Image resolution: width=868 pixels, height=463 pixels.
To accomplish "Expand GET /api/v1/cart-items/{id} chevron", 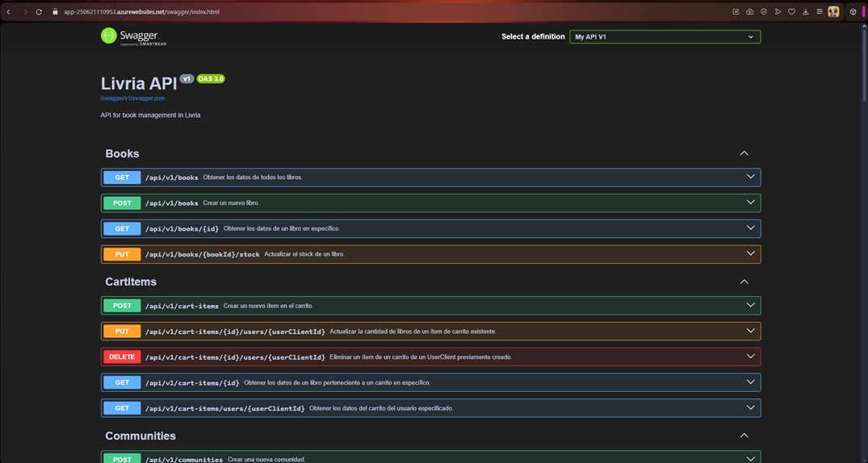I will (751, 382).
